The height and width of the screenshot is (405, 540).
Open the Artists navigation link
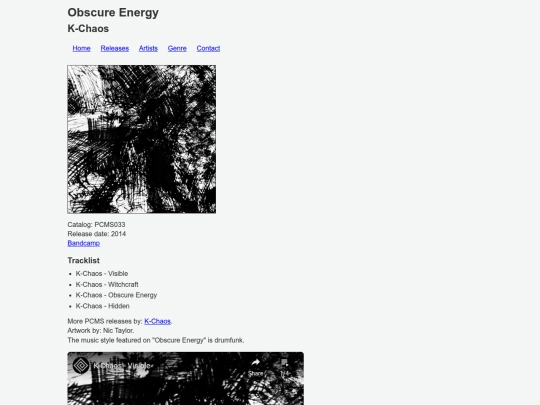click(x=148, y=48)
